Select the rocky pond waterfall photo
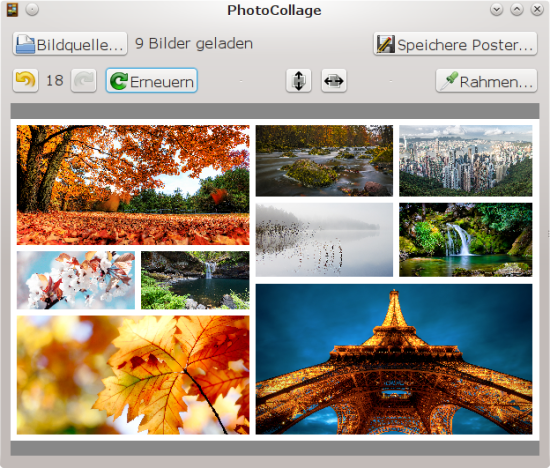The width and height of the screenshot is (550, 468). (195, 280)
